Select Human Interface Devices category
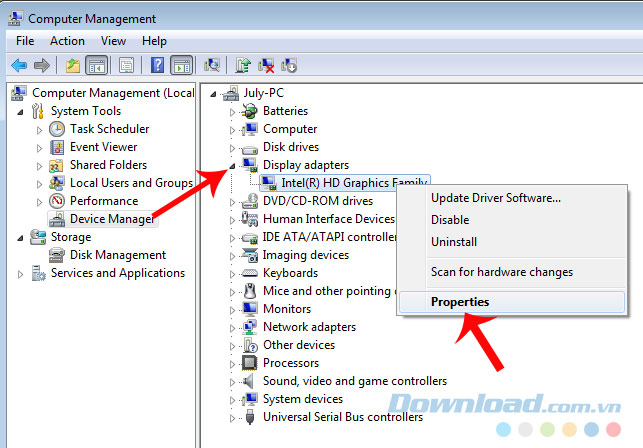This screenshot has height=448, width=643. pos(329,219)
